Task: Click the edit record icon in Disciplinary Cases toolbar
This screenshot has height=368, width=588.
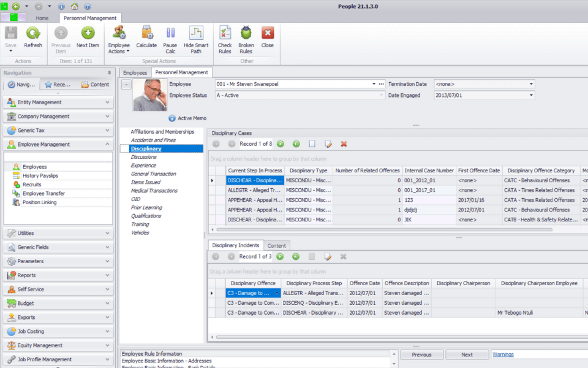Action: tap(328, 144)
